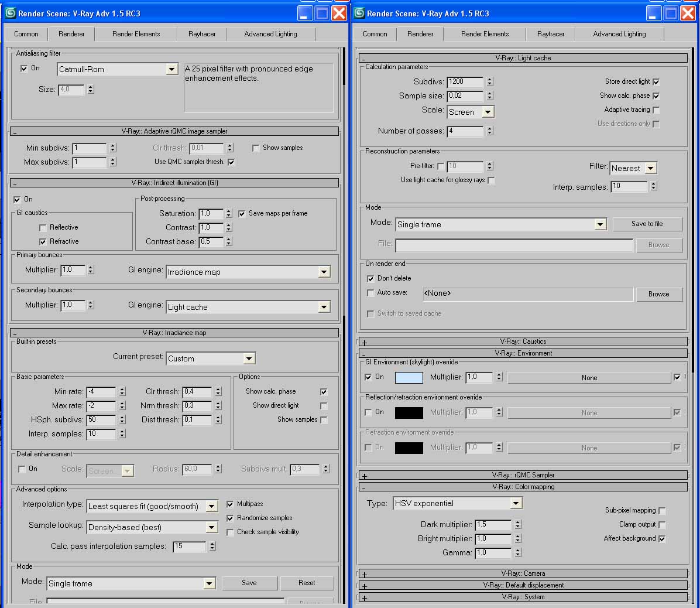Open the Catmull-Rom antialiasing filter dropdown
Image resolution: width=700 pixels, height=608 pixels.
tap(171, 69)
